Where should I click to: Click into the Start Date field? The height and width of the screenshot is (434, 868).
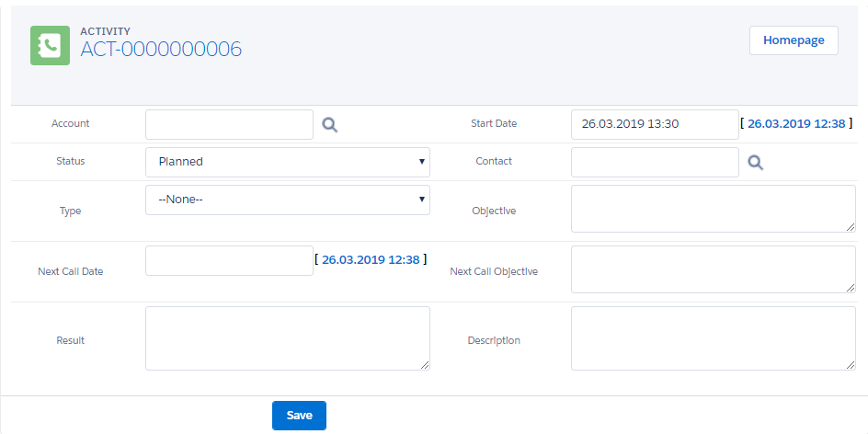point(654,125)
